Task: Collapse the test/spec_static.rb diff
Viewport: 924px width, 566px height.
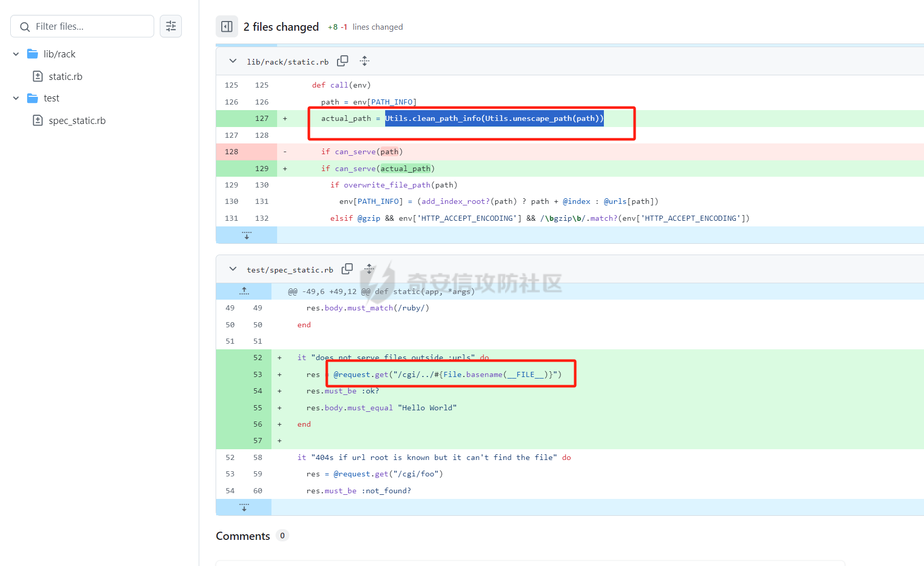Action: coord(233,269)
